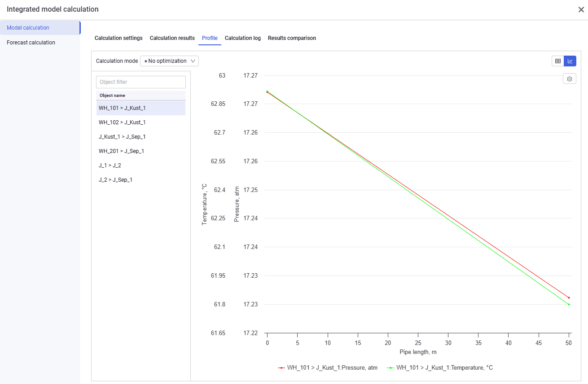Screen dimensions: 588x384
Task: Open the Calculation log tab
Action: point(243,38)
